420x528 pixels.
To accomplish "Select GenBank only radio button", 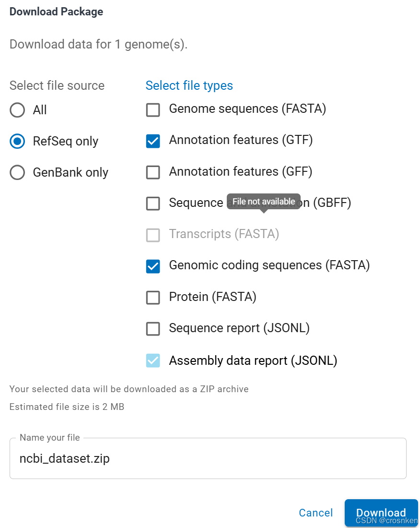I will tap(17, 173).
